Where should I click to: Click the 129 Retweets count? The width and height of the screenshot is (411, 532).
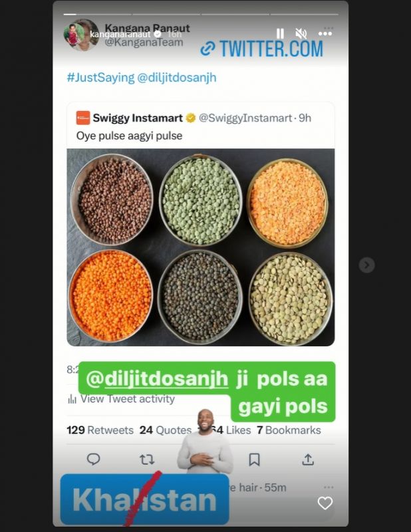[100, 430]
